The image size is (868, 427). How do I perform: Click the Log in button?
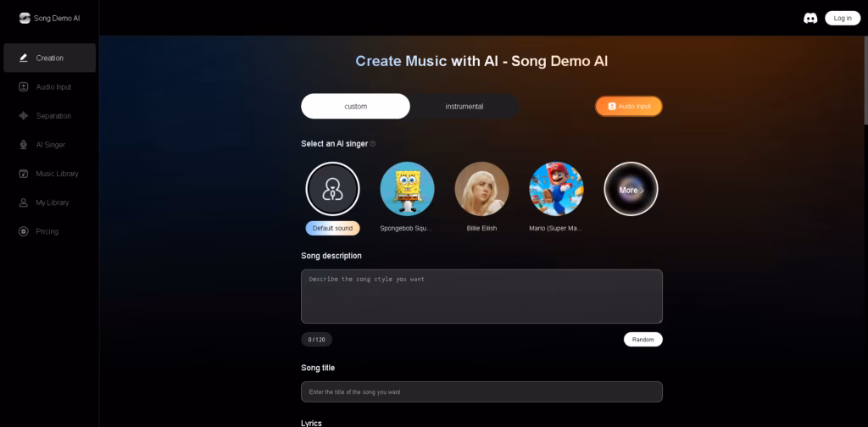(x=843, y=19)
